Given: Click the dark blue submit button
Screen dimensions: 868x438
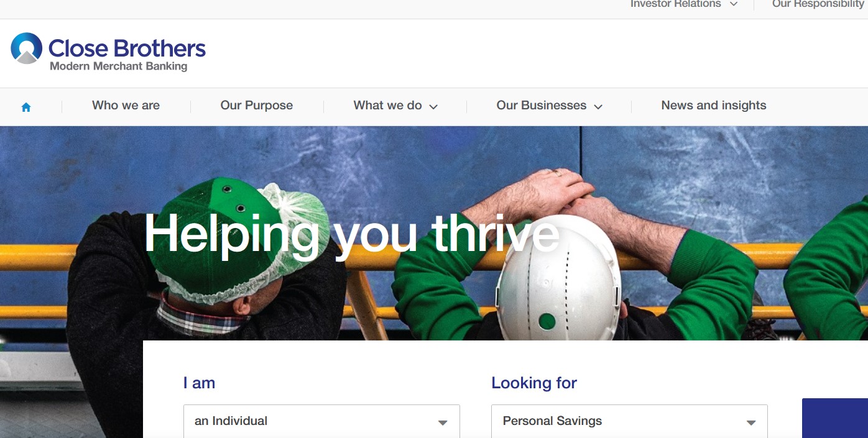Looking at the screenshot, I should [x=835, y=418].
